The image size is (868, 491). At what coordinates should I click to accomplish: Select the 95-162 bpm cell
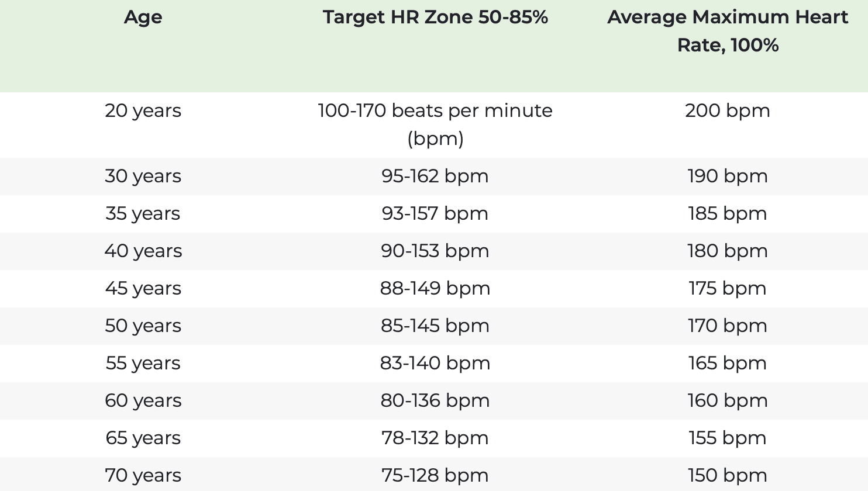tap(435, 176)
